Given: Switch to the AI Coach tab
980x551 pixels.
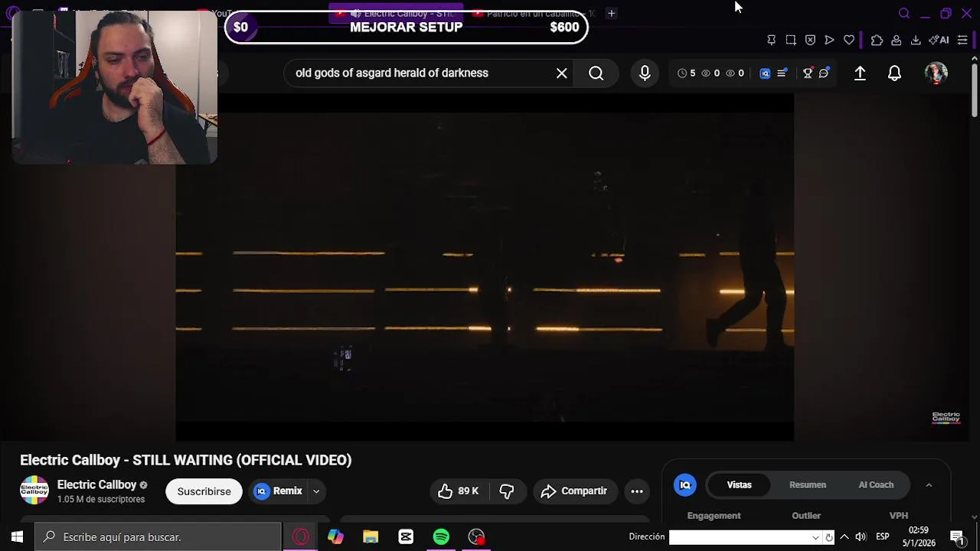Looking at the screenshot, I should tap(876, 485).
